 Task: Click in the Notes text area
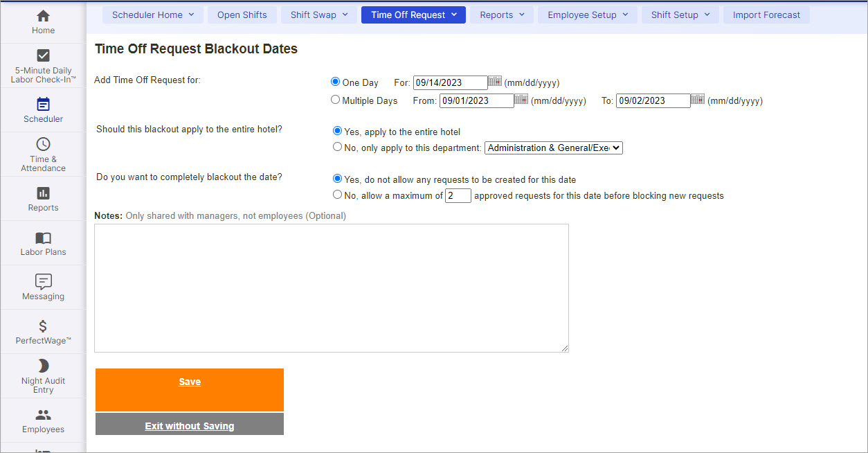331,287
